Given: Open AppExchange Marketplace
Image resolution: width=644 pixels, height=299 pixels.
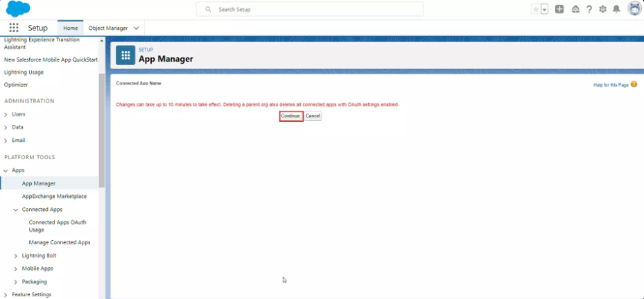Looking at the screenshot, I should click(x=54, y=196).
